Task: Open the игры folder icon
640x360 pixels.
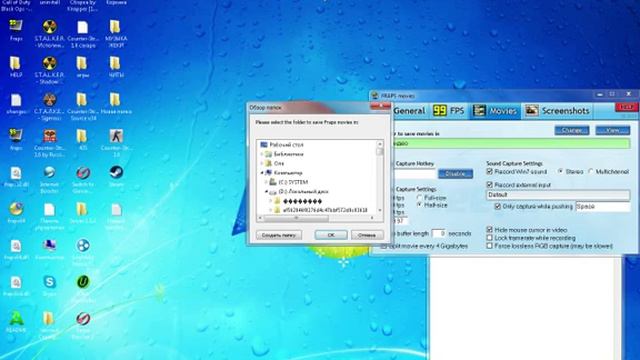Action: point(82,64)
